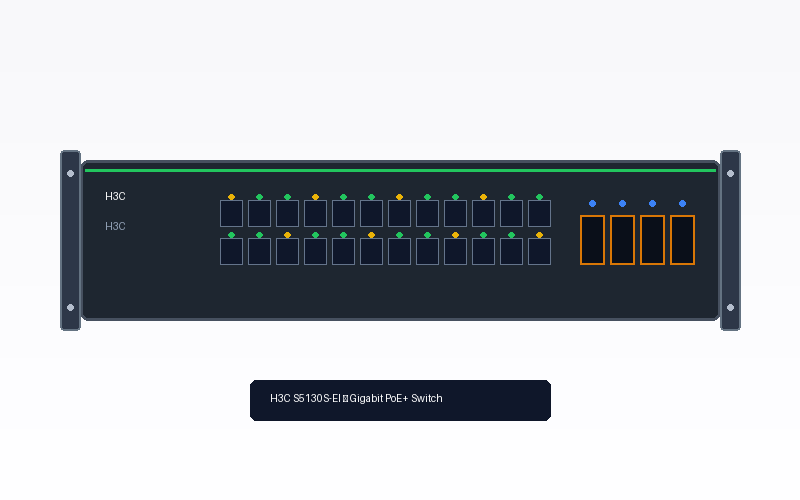Select the fourth Ethernet port in the bottom row
The width and height of the screenshot is (800, 500).
pos(315,252)
